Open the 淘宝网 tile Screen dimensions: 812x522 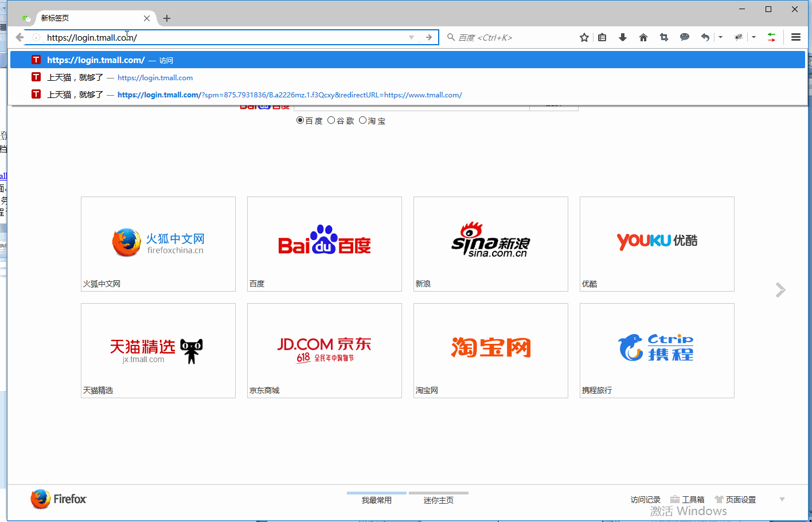pyautogui.click(x=491, y=351)
